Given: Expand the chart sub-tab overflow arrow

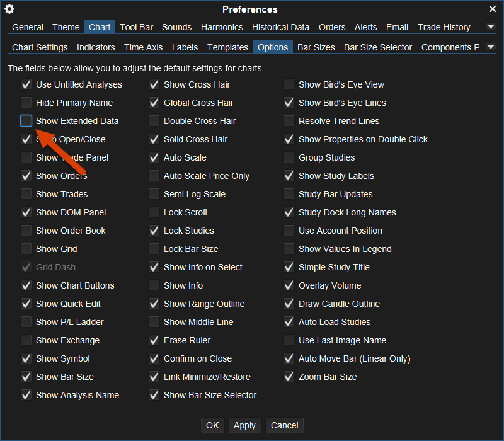Looking at the screenshot, I should pos(491,47).
